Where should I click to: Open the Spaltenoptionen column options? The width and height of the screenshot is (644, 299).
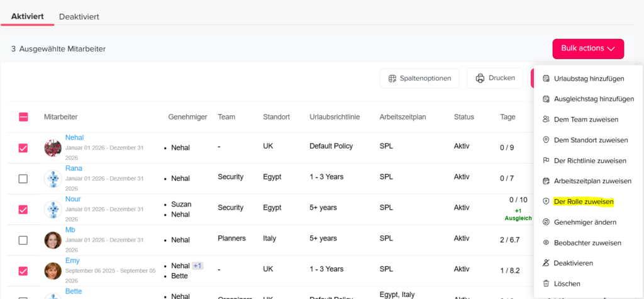point(419,78)
